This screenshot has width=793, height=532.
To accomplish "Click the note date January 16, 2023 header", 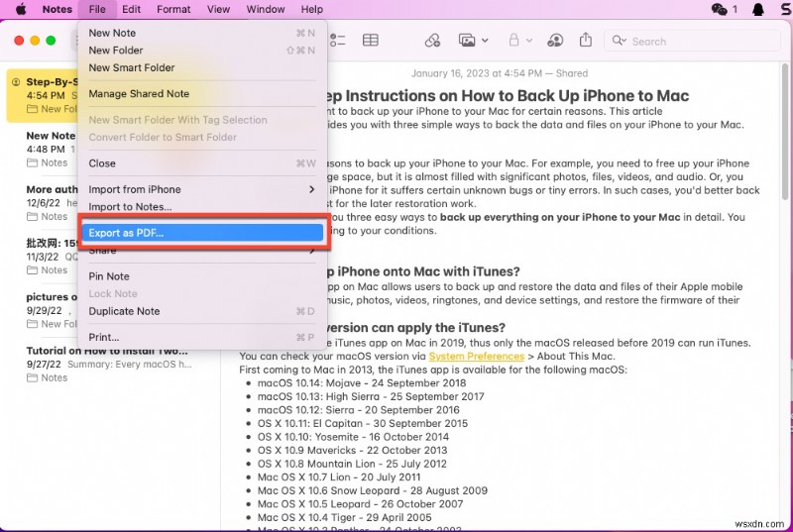I will coord(500,73).
